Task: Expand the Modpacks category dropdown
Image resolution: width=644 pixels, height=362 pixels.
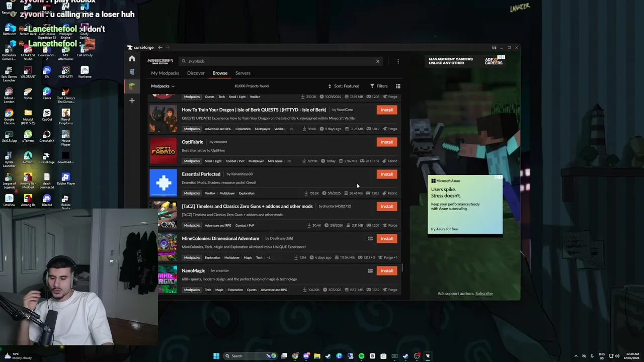Action: coord(163,86)
